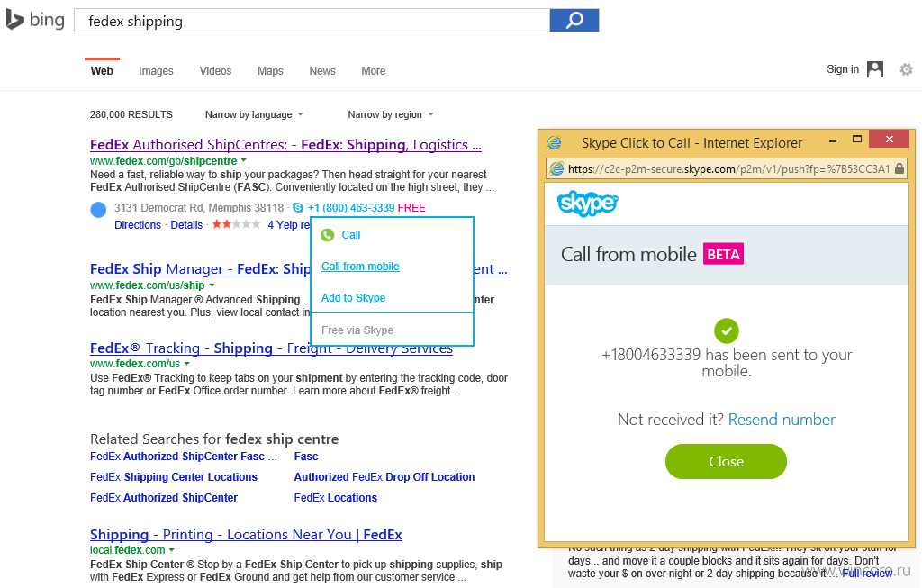Click the Details link

[186, 224]
